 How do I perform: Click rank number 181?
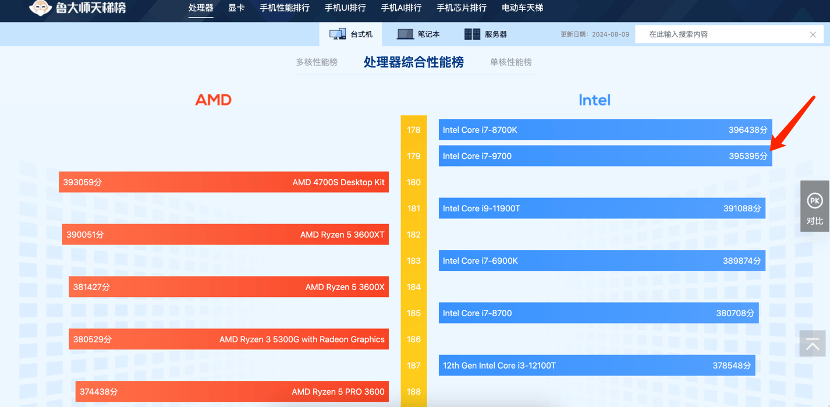coord(413,208)
